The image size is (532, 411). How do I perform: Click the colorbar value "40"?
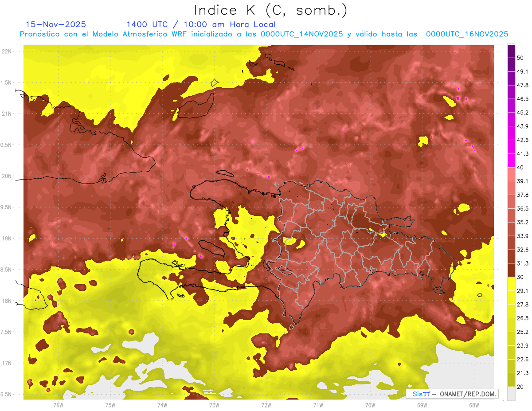(520, 168)
